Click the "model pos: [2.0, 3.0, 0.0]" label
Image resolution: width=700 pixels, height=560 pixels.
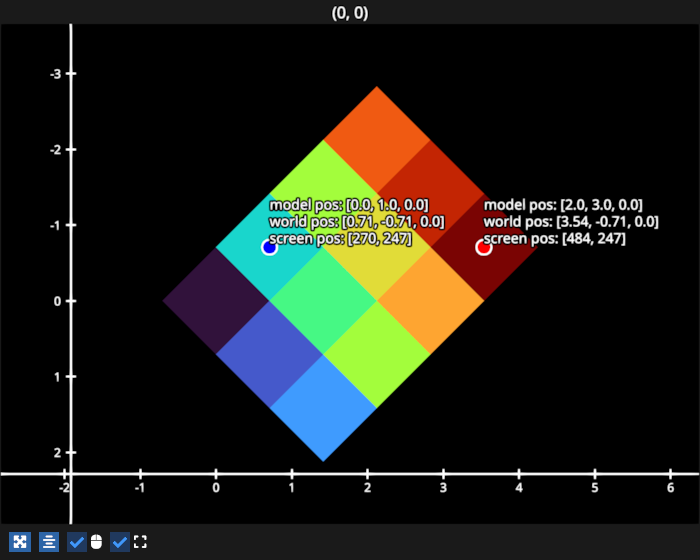(563, 204)
